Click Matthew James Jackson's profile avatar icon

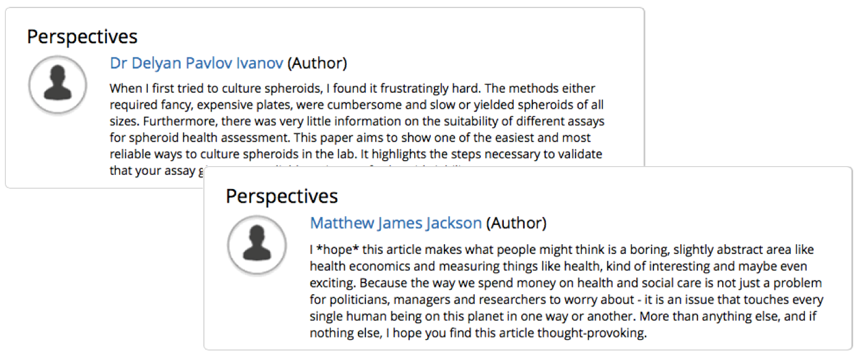pyautogui.click(x=257, y=245)
